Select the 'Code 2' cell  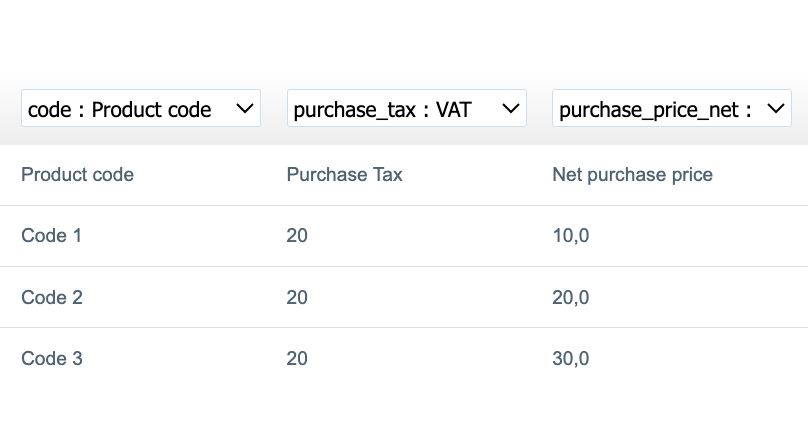click(x=51, y=297)
